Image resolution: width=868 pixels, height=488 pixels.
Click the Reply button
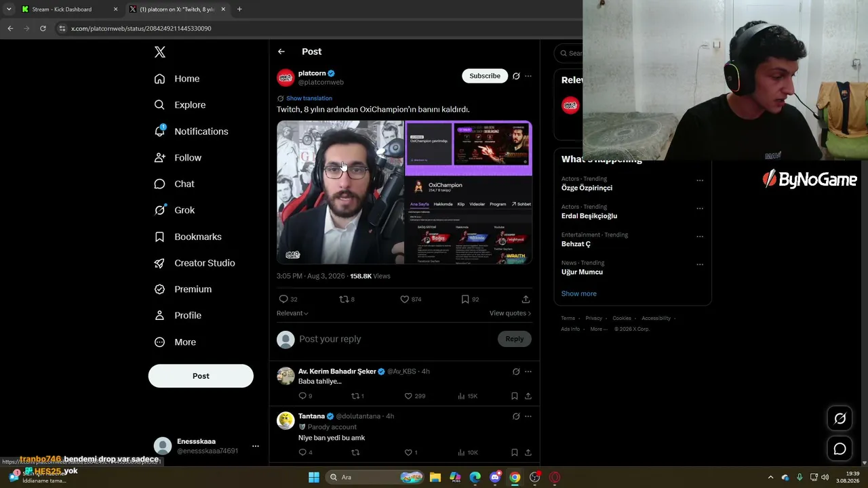pyautogui.click(x=515, y=339)
